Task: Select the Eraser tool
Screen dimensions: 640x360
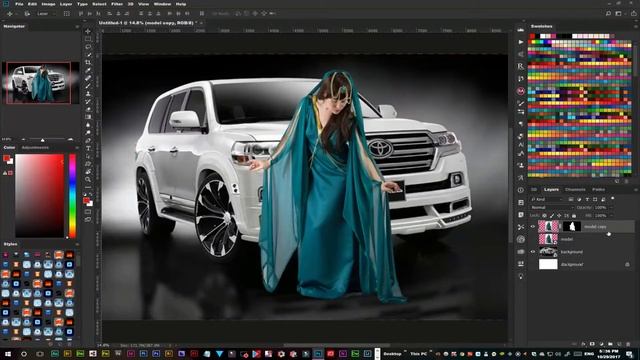Action: click(88, 109)
